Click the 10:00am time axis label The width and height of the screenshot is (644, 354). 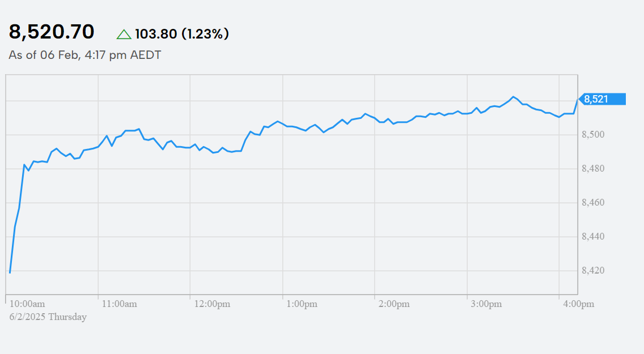pos(27,304)
